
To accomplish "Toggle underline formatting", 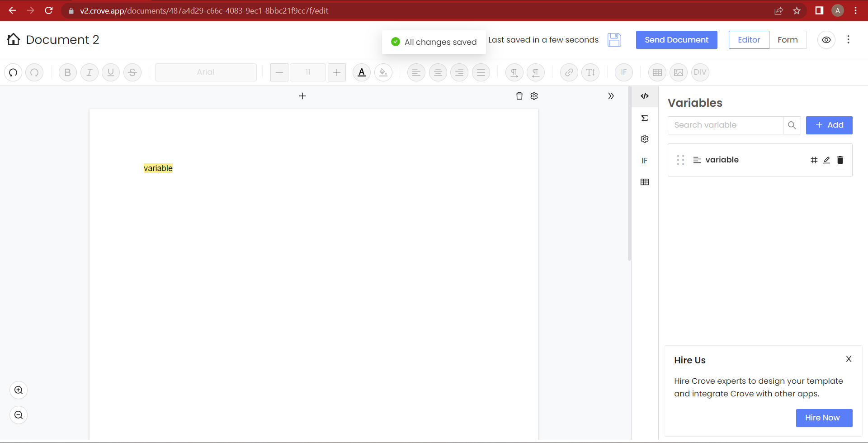I will tap(111, 72).
